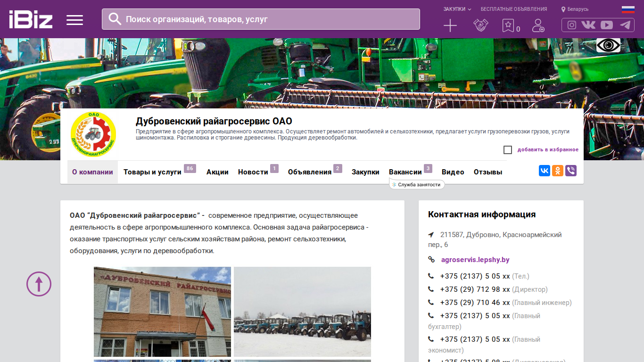Click the search magnifier icon
Screen dimensions: 644x362
pyautogui.click(x=115, y=19)
